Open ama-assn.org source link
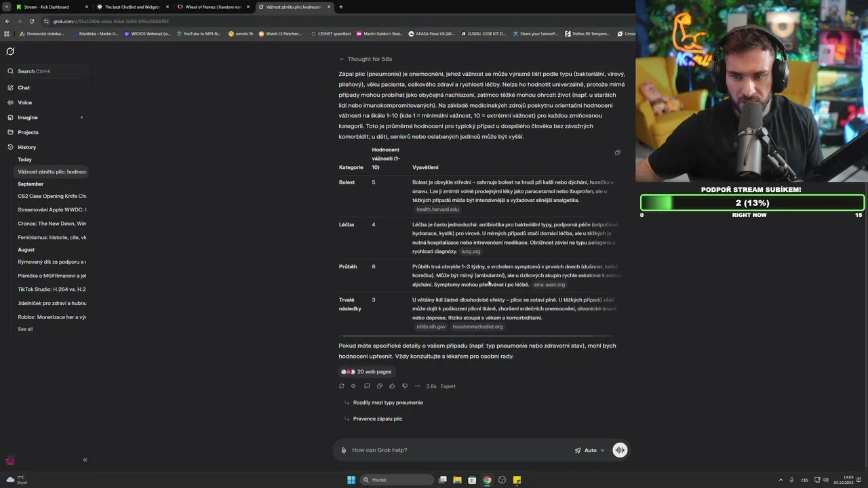The width and height of the screenshot is (868, 488). (x=549, y=285)
